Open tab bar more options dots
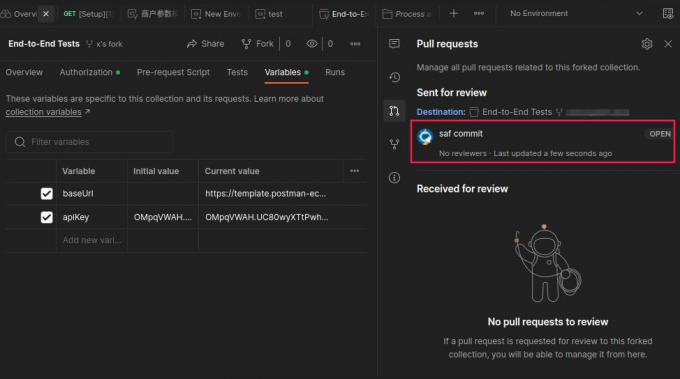Screen dimensions: 680x379 [x=479, y=13]
